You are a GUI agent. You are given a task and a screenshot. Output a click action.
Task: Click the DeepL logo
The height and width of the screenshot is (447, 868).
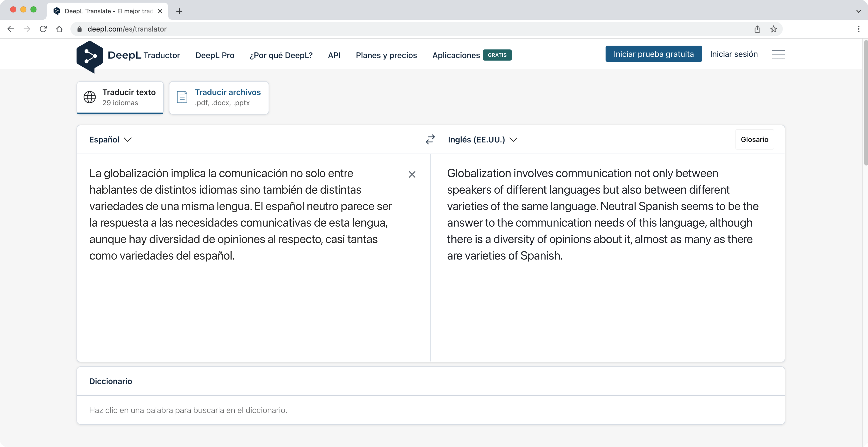click(89, 56)
